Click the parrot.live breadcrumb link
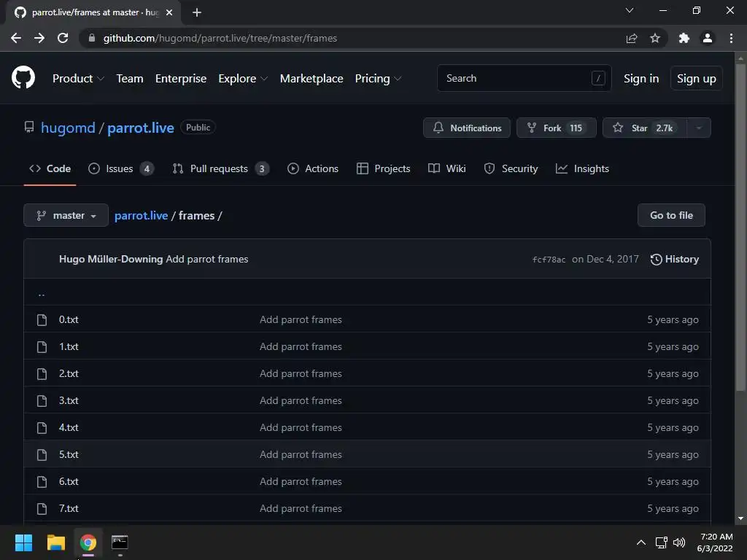Screen dimensions: 747x560 point(141,216)
